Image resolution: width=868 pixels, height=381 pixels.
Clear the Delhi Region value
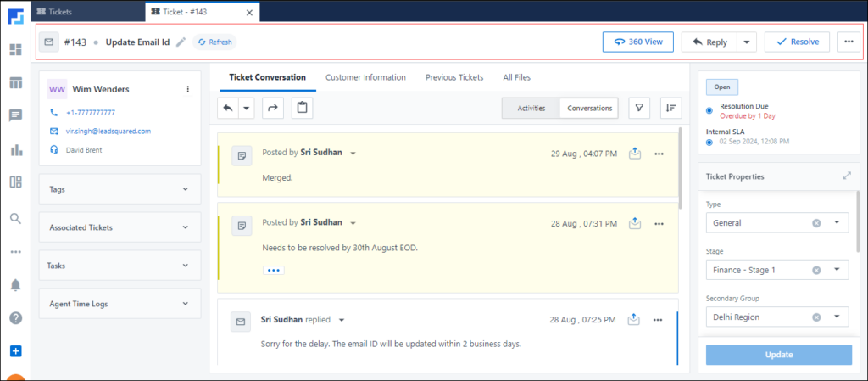[816, 317]
